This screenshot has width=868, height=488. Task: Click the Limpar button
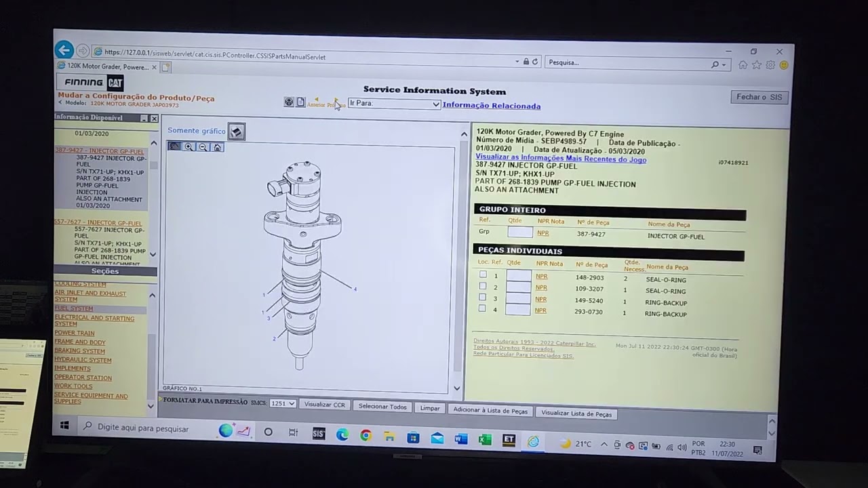click(430, 408)
